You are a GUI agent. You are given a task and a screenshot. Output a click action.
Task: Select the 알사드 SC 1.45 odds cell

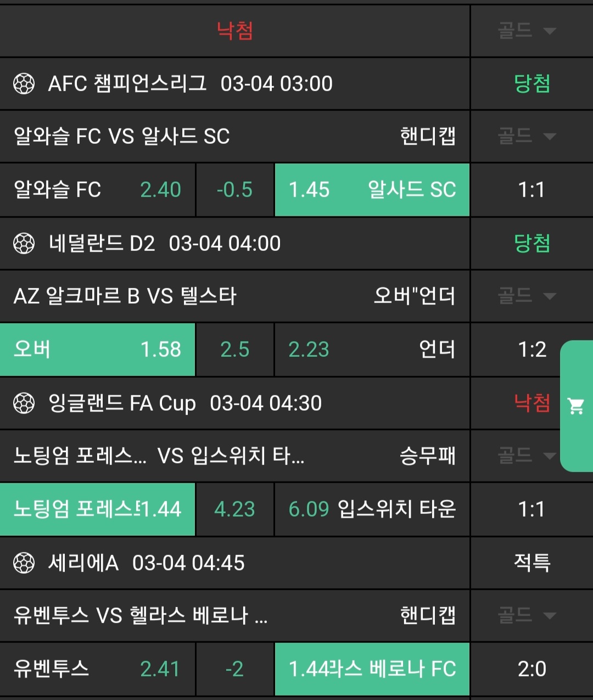click(x=372, y=190)
